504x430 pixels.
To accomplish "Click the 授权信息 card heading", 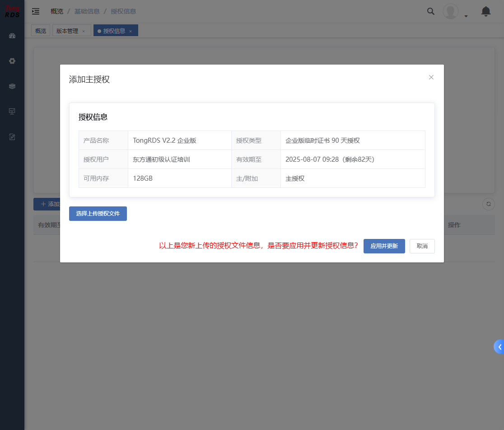I will pos(93,117).
